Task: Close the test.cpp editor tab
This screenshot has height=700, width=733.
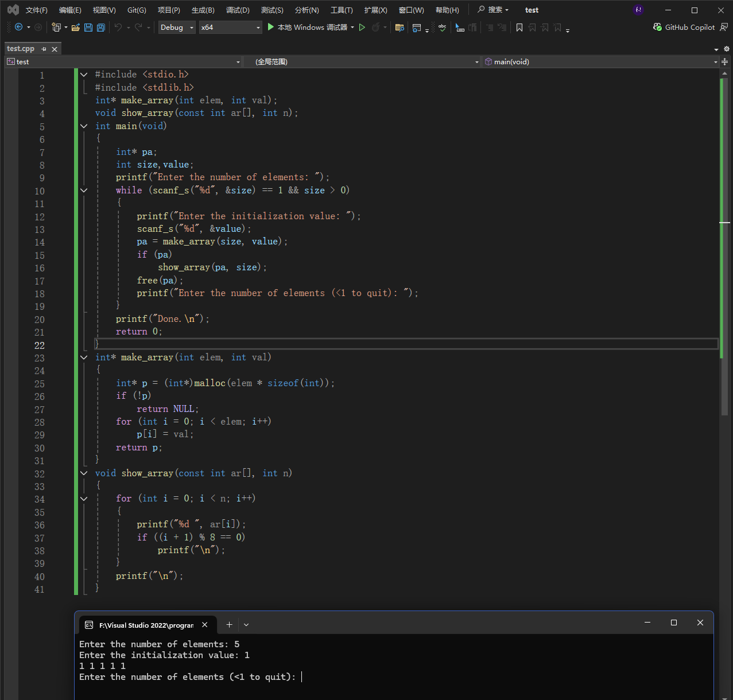Action: [55, 49]
